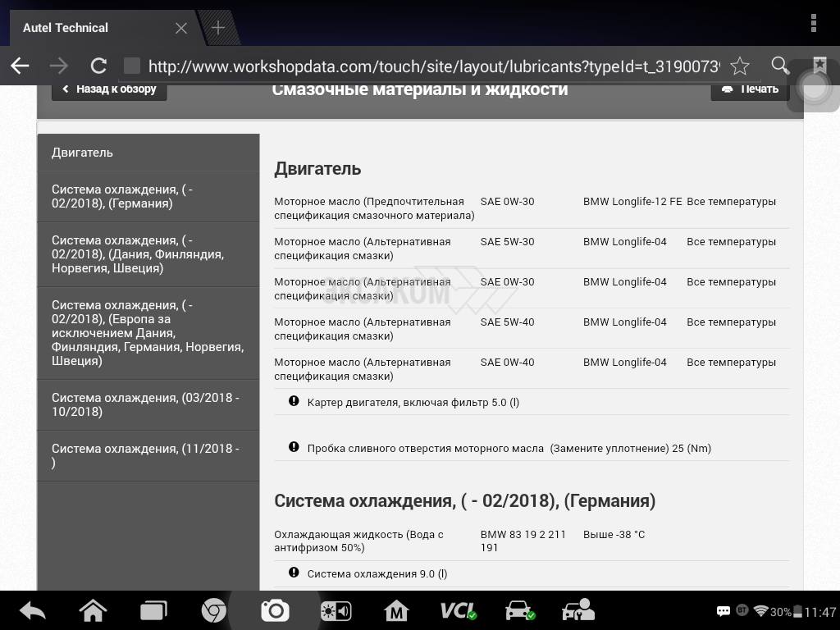Image resolution: width=840 pixels, height=630 pixels.
Task: Open the browser three-dot overflow menu
Action: [x=813, y=22]
